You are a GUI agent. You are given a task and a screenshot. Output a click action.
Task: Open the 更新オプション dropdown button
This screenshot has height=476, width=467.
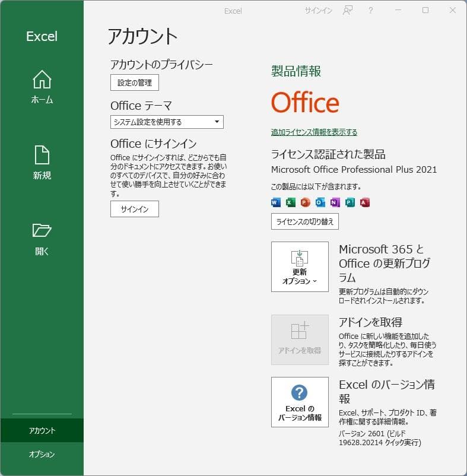(300, 267)
